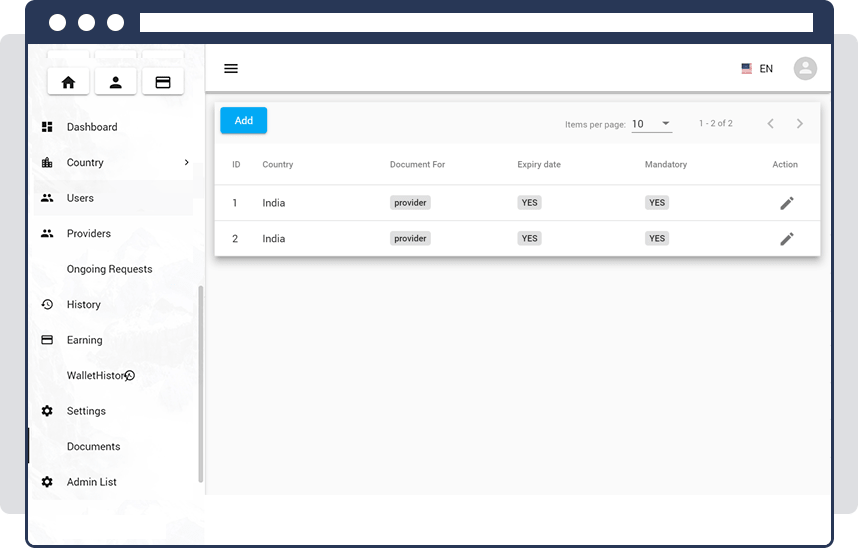Click the Users people icon

(x=47, y=198)
